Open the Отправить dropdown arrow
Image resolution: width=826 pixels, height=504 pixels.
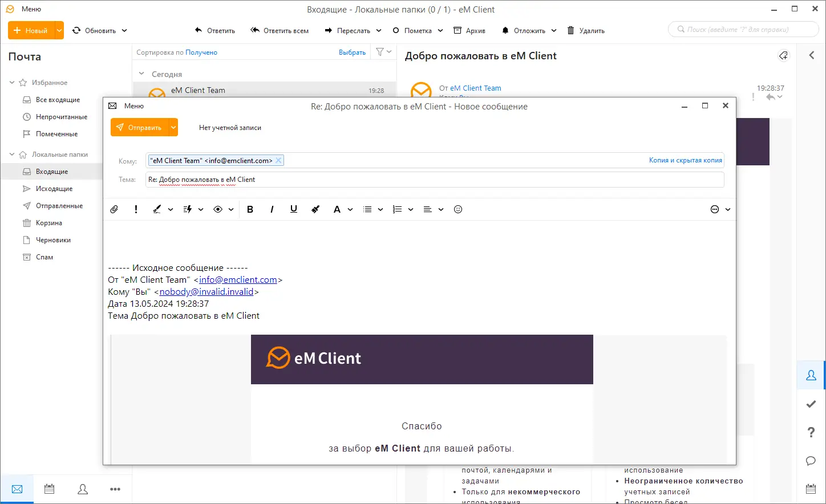pos(173,127)
